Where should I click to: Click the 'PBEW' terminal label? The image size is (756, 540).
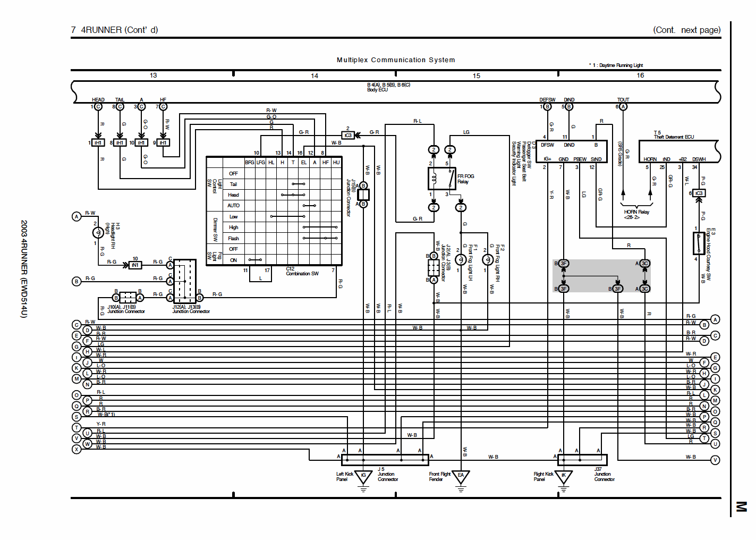580,159
